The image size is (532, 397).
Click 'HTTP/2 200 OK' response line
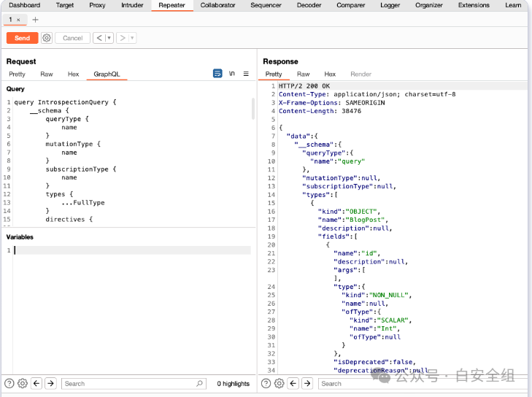click(304, 86)
